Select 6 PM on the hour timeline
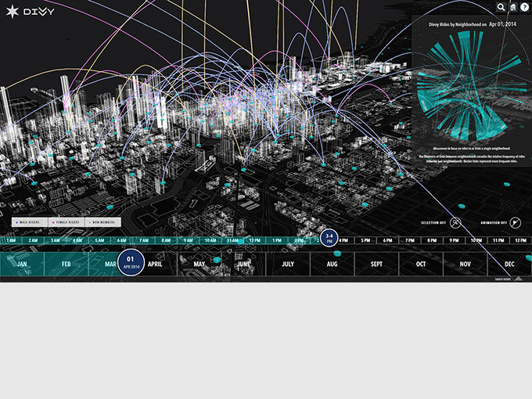532x399 pixels. click(387, 240)
